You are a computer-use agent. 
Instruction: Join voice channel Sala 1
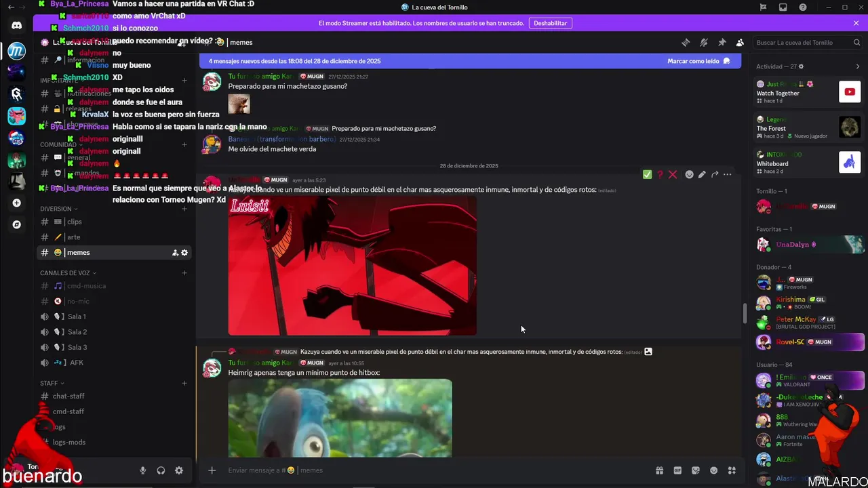(x=115, y=317)
